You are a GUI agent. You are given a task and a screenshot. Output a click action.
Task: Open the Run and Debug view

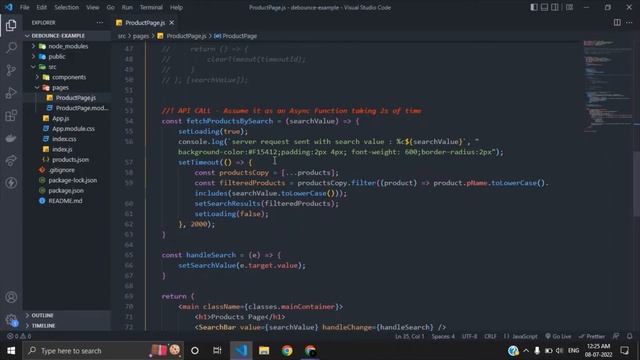pyautogui.click(x=11, y=93)
